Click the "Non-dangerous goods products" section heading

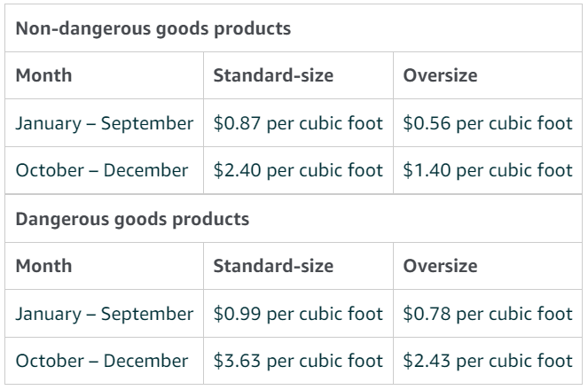153,28
